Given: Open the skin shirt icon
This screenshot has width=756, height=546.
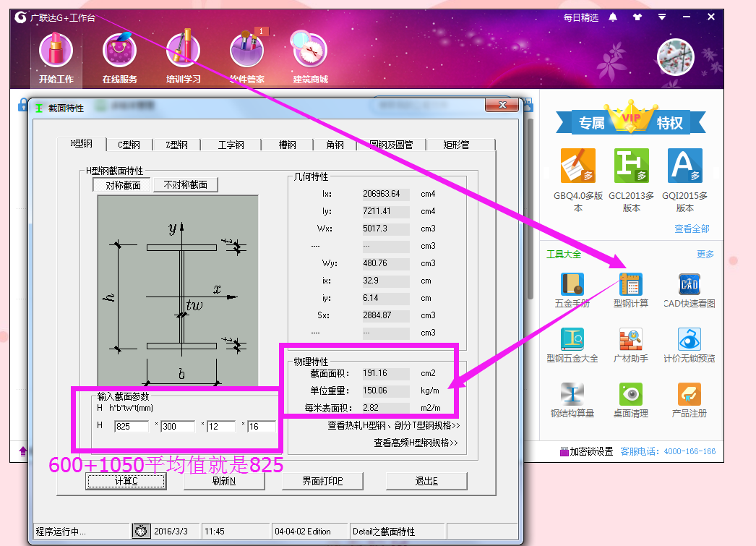Looking at the screenshot, I should pyautogui.click(x=637, y=17).
